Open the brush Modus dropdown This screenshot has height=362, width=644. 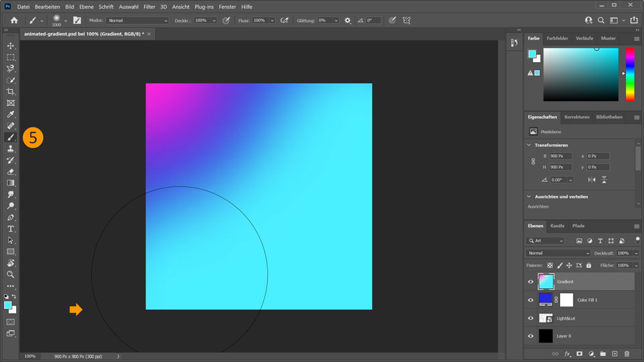[x=138, y=21]
